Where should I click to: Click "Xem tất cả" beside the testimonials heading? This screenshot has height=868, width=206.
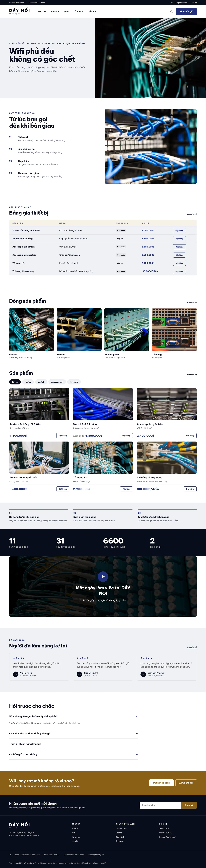click(192, 647)
